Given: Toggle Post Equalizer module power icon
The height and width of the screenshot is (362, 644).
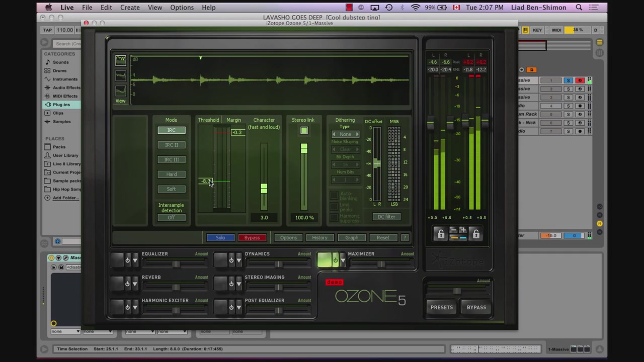Looking at the screenshot, I should tap(231, 307).
